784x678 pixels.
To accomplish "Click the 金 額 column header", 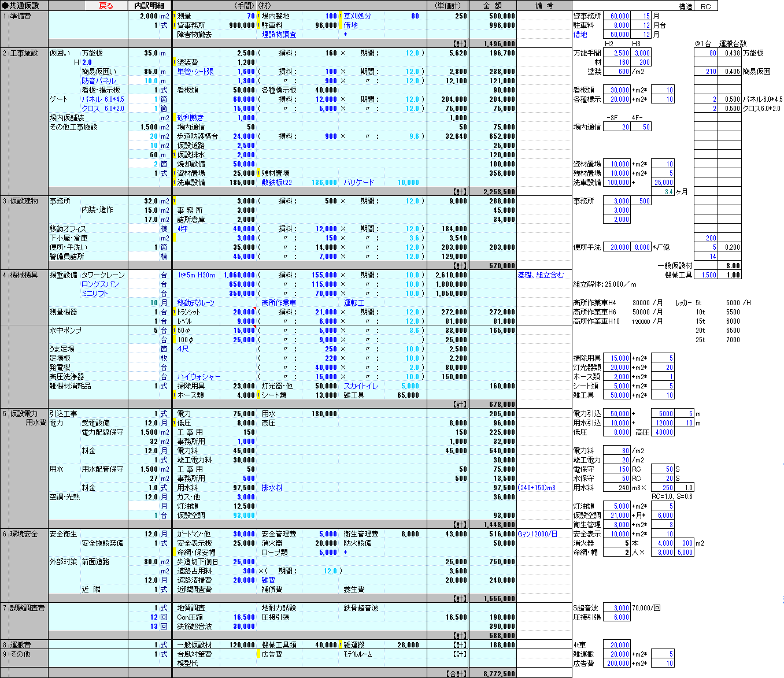I will click(x=492, y=5).
